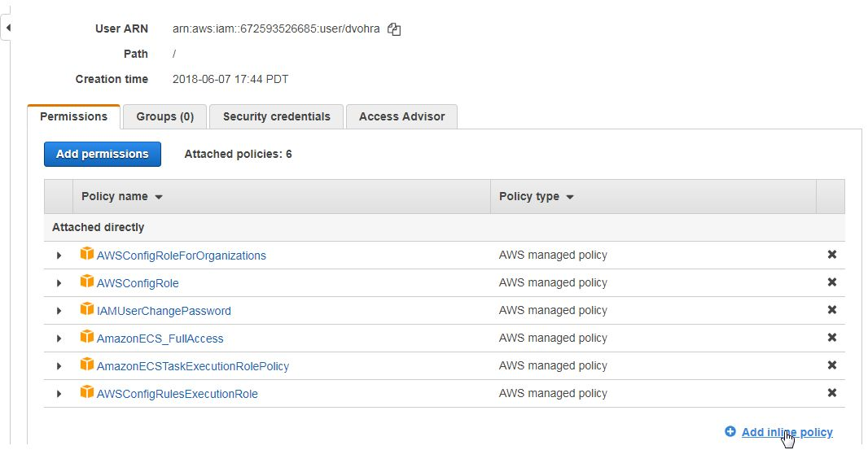The height and width of the screenshot is (450, 868).
Task: Click 'AWS managed policy' in AWSConfigRulesExecutionRole row
Action: tap(553, 394)
